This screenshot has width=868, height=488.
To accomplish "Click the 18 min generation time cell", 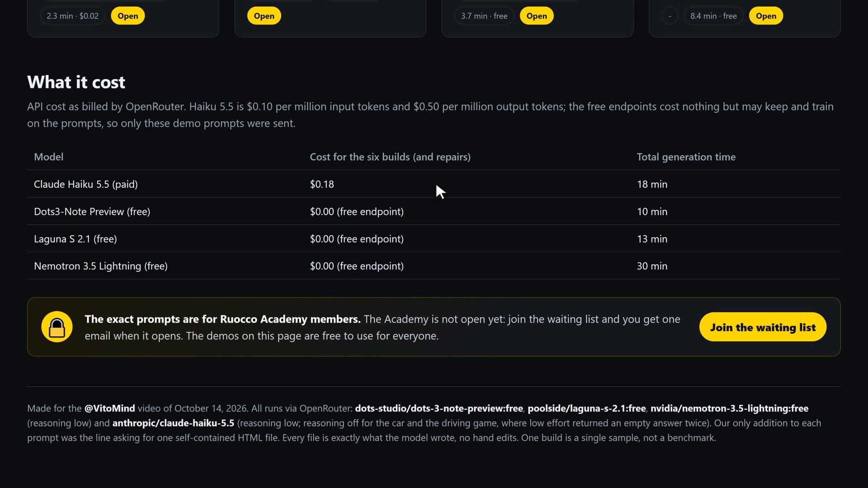I will point(652,184).
